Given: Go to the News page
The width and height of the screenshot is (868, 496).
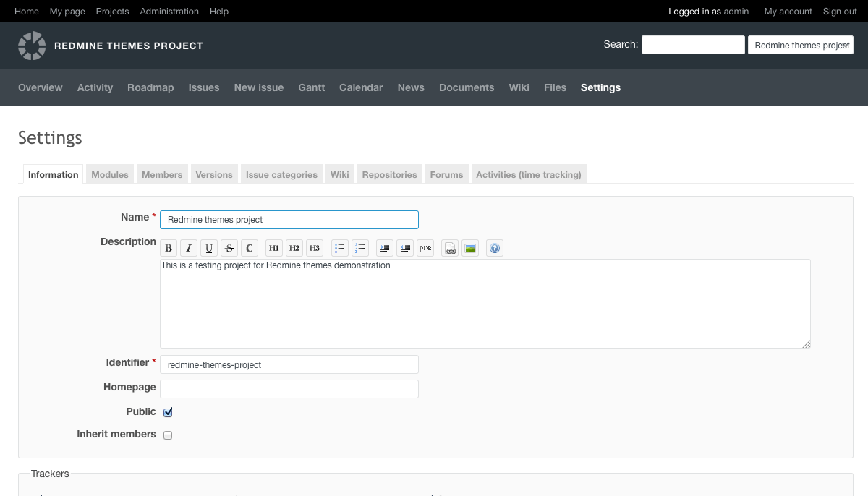Looking at the screenshot, I should click(x=411, y=87).
